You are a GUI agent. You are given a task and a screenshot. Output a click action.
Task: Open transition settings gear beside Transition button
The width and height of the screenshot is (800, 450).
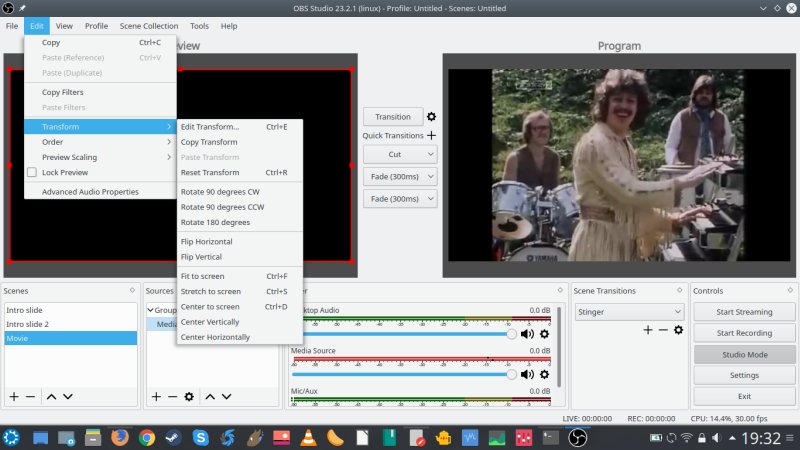coord(431,117)
